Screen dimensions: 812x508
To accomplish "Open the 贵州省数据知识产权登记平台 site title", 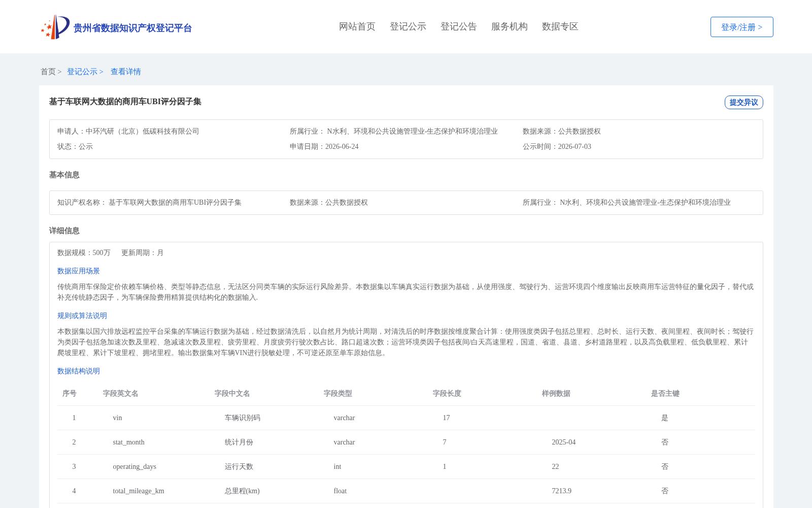I will 132,28.
